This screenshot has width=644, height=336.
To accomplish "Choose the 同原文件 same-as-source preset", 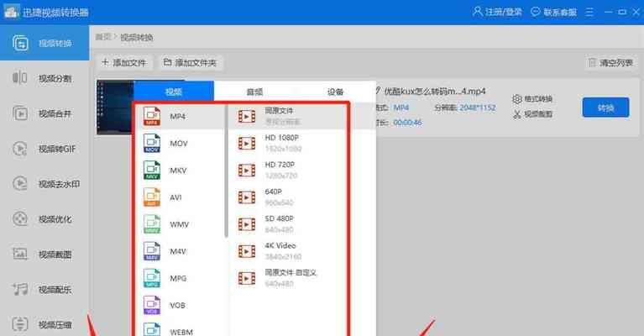I will pyautogui.click(x=287, y=116).
